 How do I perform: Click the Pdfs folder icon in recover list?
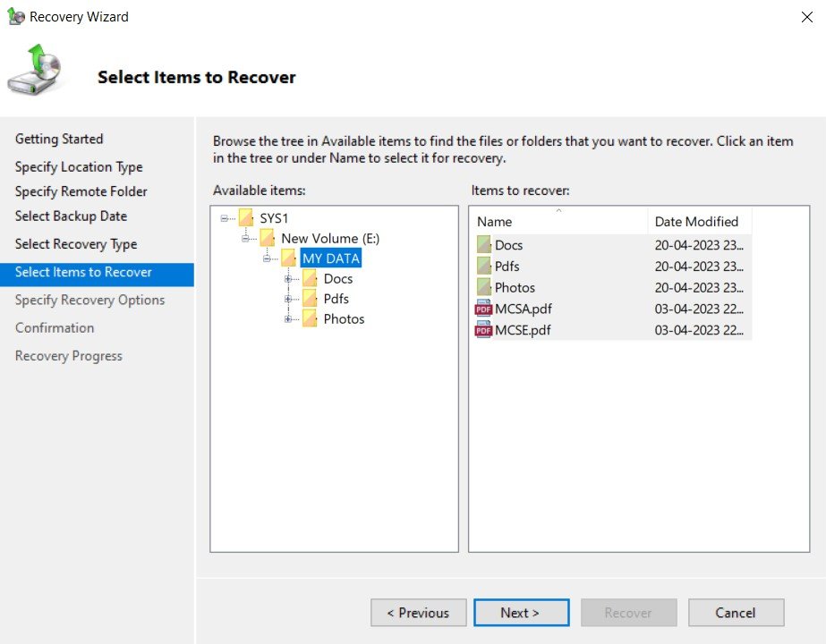(483, 266)
